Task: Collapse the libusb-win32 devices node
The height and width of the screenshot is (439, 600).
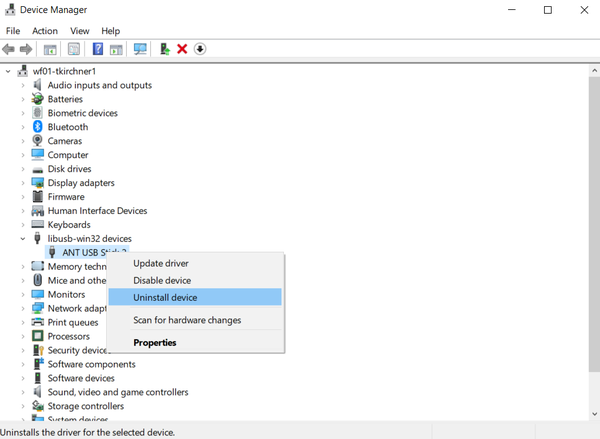Action: (x=23, y=239)
